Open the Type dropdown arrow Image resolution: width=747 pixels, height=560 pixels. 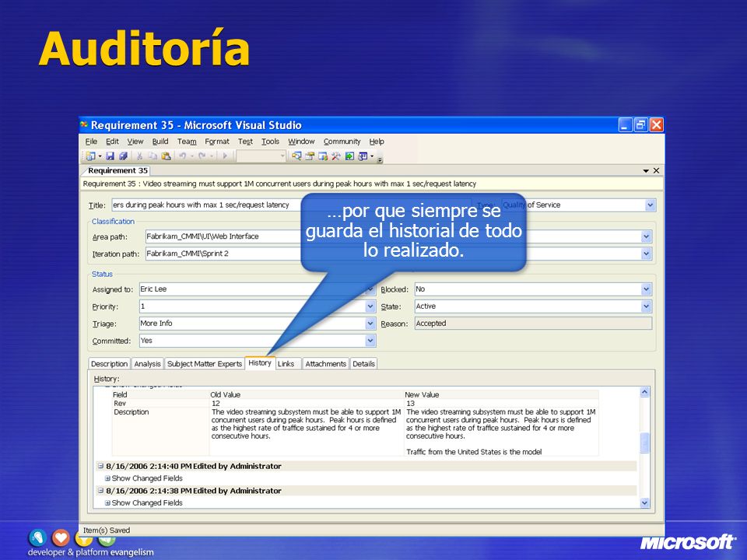click(x=651, y=205)
